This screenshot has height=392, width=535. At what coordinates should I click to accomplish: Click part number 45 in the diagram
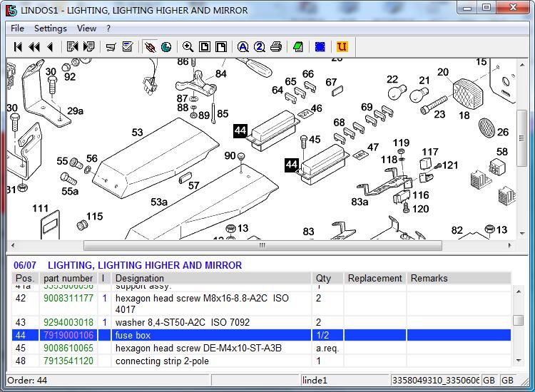pyautogui.click(x=315, y=139)
